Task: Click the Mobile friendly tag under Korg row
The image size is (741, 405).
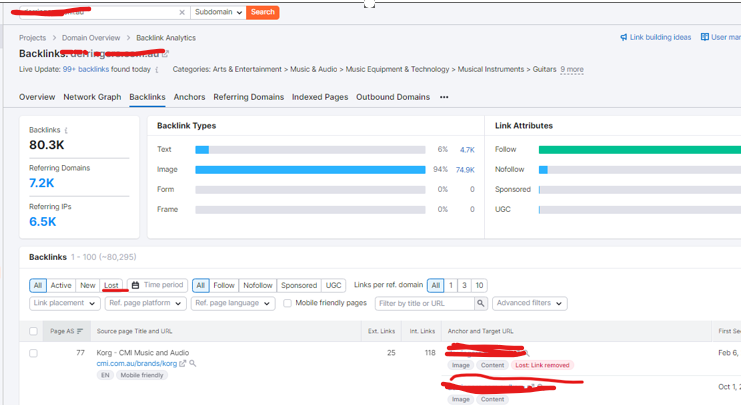Action: click(x=141, y=375)
